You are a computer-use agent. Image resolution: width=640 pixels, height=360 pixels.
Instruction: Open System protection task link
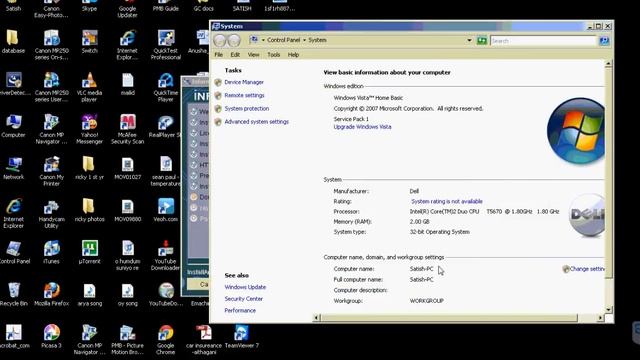pos(247,109)
